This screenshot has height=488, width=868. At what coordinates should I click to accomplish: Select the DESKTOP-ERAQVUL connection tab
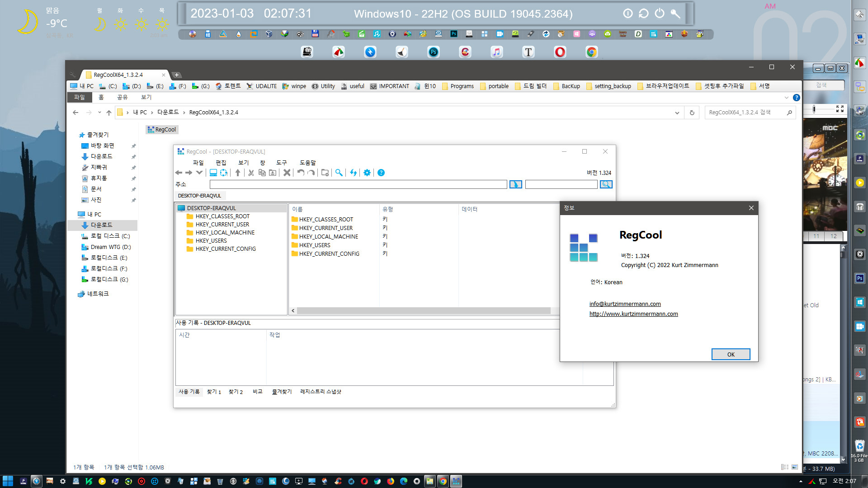[199, 196]
